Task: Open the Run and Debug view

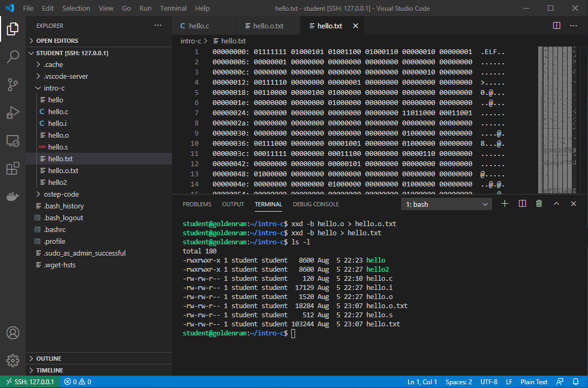Action: (13, 113)
